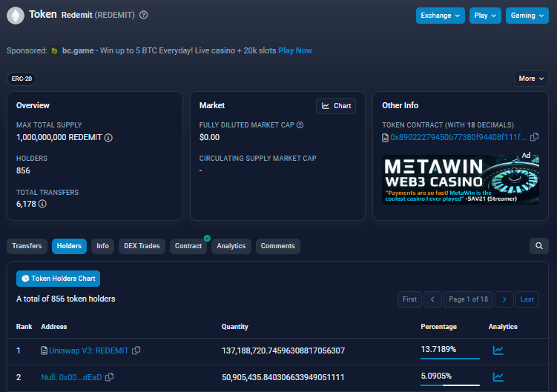Select quantity 50,905,435.84030663394905111
The image size is (557, 392).
[x=283, y=377]
